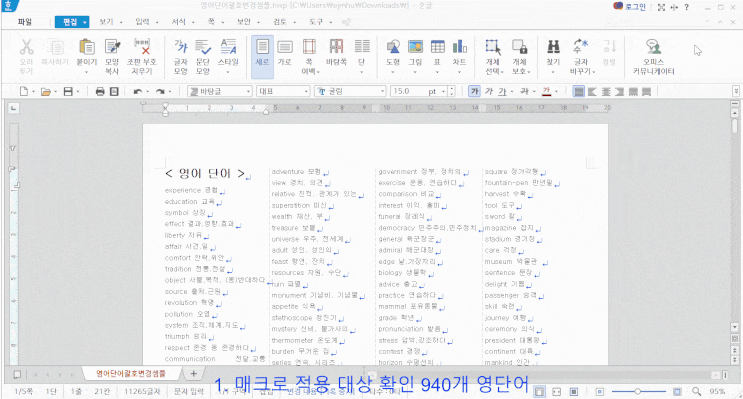Expand the arrow under 도형
Viewport: 743px width, 399px height.
[393, 72]
